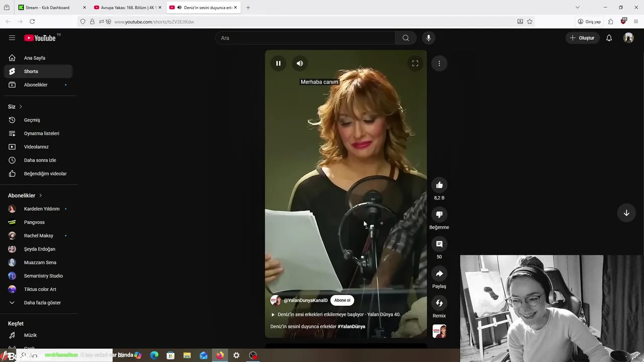Viewport: 644px width, 362px height.
Task: Dislike the Short with thumbs down
Action: pos(439,215)
